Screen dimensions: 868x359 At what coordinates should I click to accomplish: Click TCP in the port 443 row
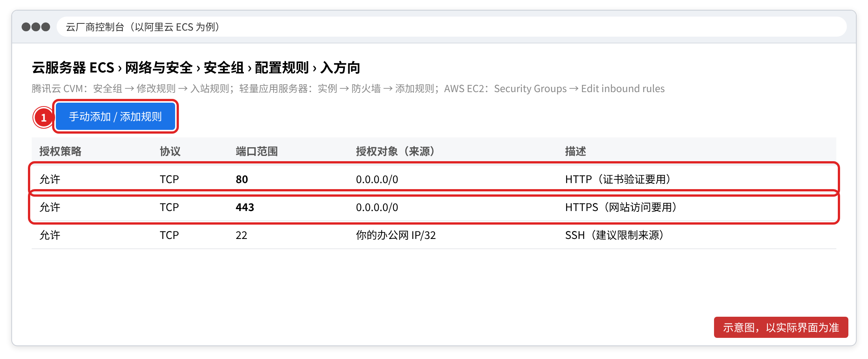tap(169, 207)
